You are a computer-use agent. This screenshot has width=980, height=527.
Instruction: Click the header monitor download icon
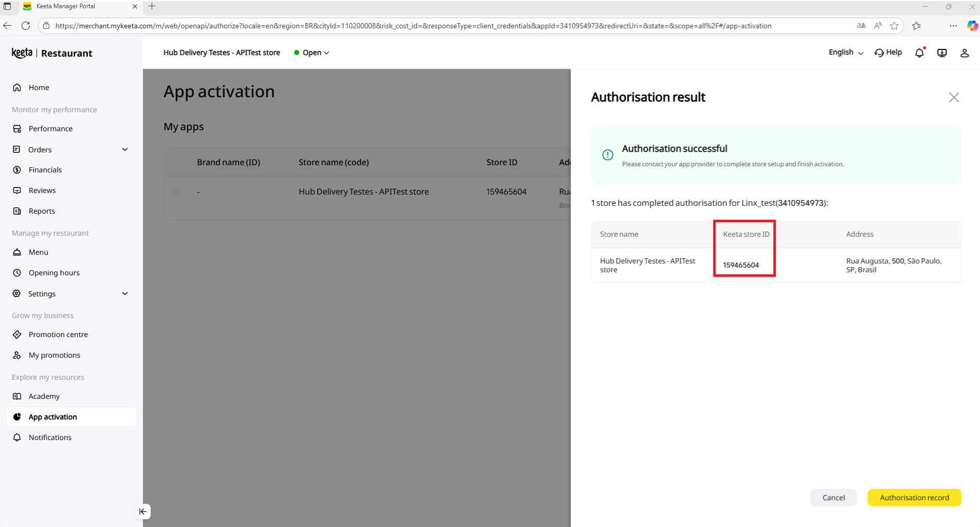(x=942, y=52)
